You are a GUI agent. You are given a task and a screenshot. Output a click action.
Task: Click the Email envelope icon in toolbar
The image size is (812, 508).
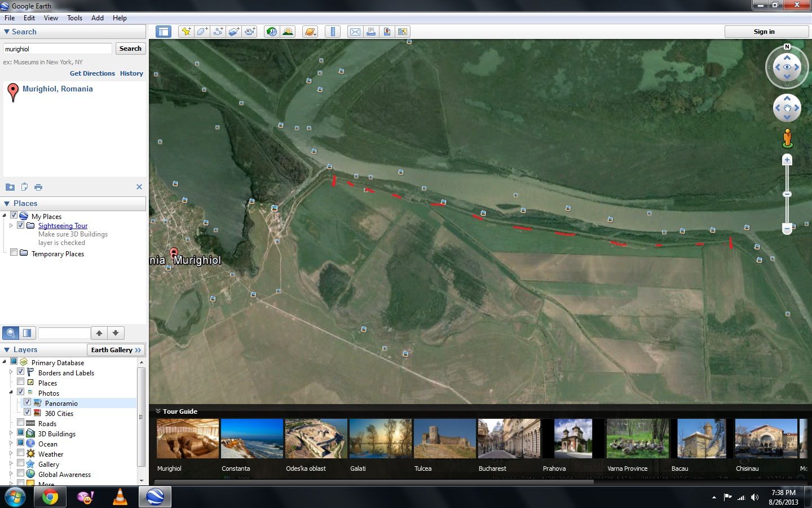coord(355,32)
